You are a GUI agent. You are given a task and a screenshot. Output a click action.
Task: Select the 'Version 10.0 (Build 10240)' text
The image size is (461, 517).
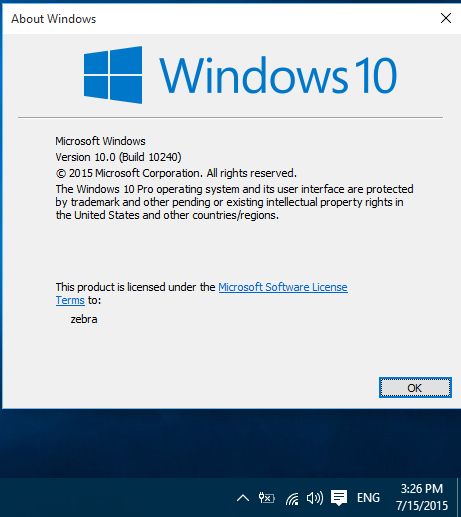pyautogui.click(x=118, y=157)
